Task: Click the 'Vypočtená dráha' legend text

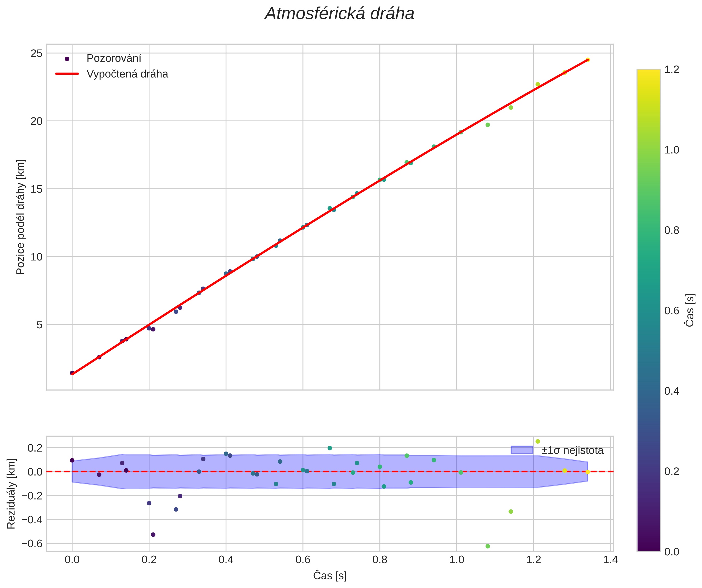Action: click(127, 74)
